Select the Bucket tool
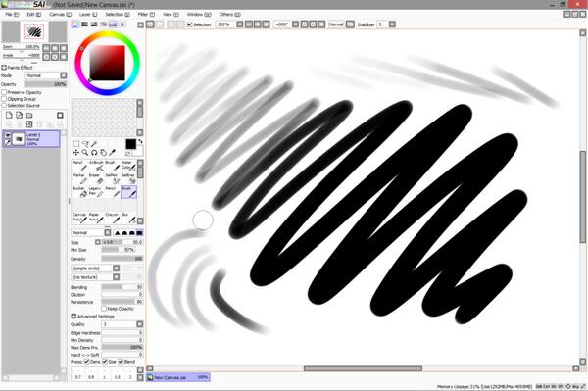The image size is (588, 391). [x=79, y=192]
